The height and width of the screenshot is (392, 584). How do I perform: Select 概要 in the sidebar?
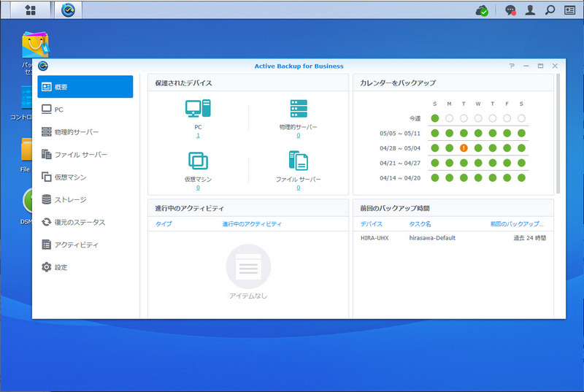coord(85,87)
